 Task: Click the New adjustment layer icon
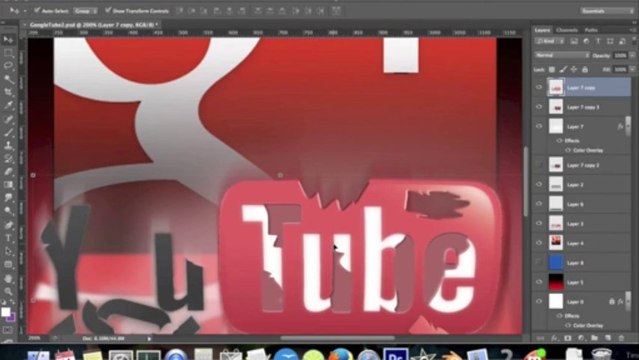pyautogui.click(x=581, y=338)
